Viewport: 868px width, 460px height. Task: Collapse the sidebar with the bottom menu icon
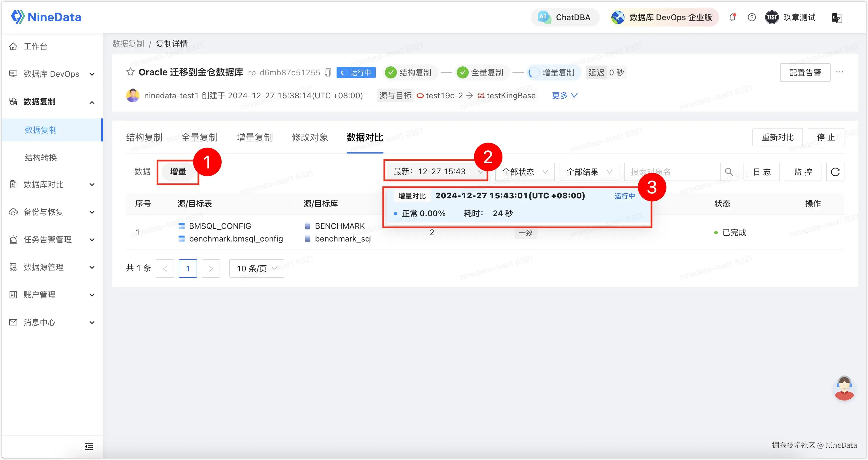pyautogui.click(x=89, y=446)
